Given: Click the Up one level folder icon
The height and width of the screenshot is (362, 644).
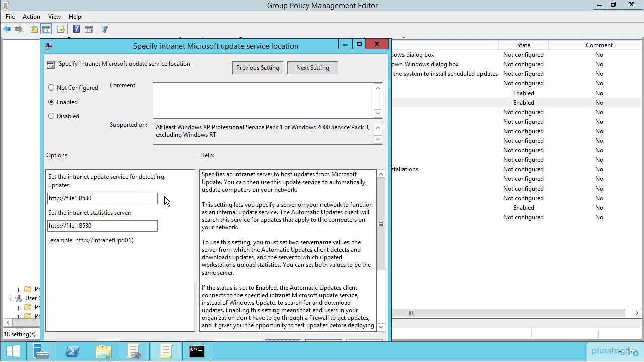Looking at the screenshot, I should point(34,29).
